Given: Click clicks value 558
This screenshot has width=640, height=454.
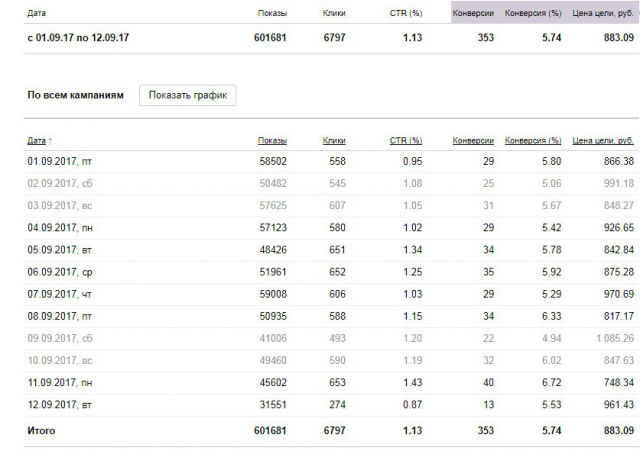Looking at the screenshot, I should coord(337,161).
